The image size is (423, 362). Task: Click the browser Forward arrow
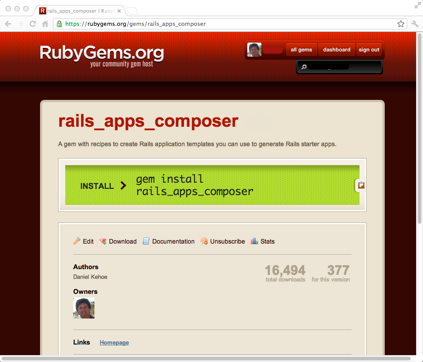coord(21,24)
